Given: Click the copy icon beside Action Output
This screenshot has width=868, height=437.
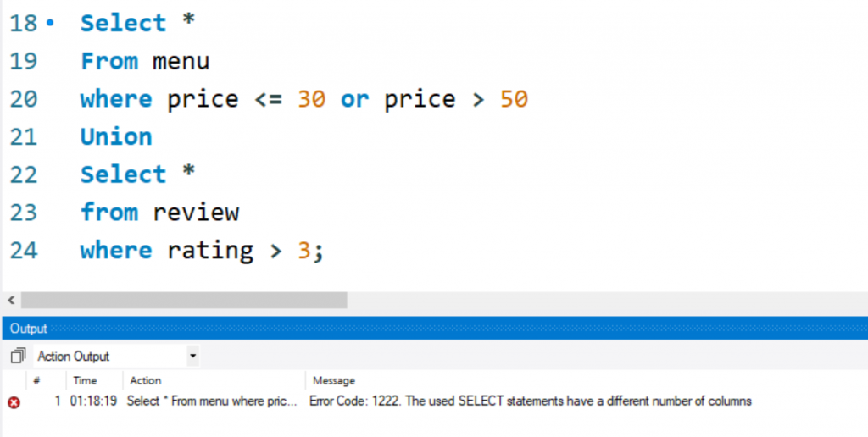Looking at the screenshot, I should 18,356.
